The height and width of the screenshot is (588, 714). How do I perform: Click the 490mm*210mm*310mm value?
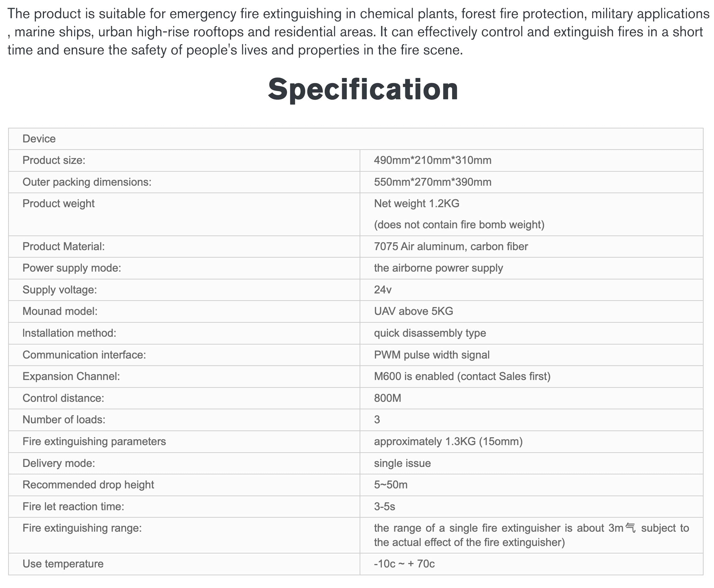point(432,160)
